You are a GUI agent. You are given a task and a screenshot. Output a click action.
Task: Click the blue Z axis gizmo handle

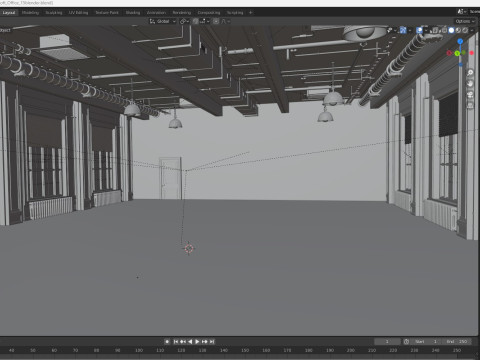pyautogui.click(x=460, y=41)
